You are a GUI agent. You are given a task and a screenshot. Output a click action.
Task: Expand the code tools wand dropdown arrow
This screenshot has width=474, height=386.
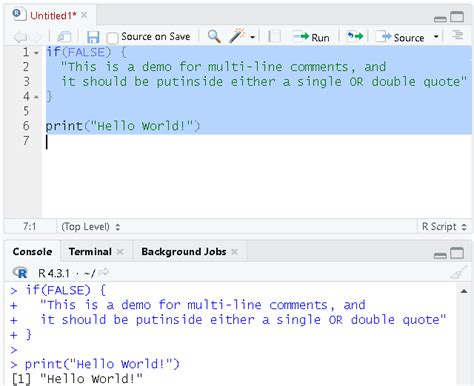click(x=253, y=37)
